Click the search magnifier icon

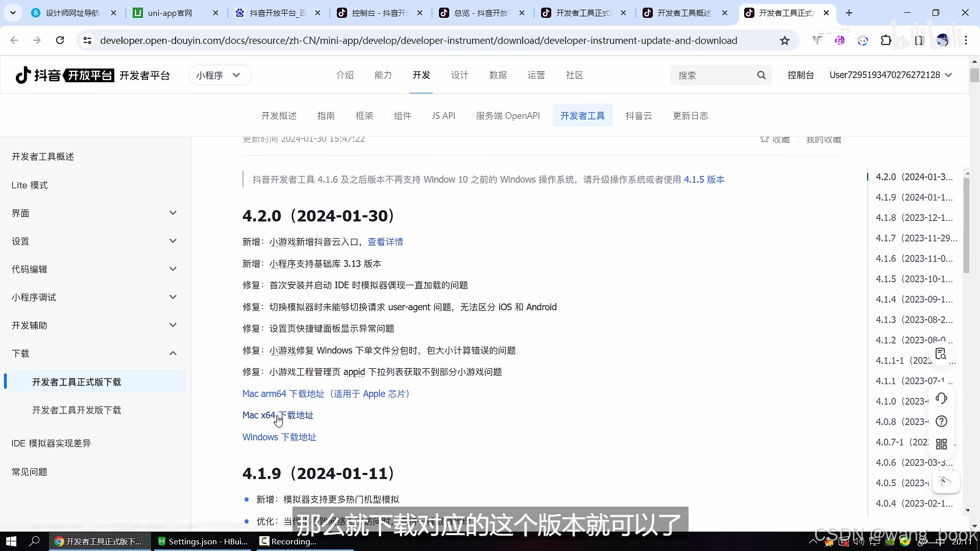click(x=761, y=76)
